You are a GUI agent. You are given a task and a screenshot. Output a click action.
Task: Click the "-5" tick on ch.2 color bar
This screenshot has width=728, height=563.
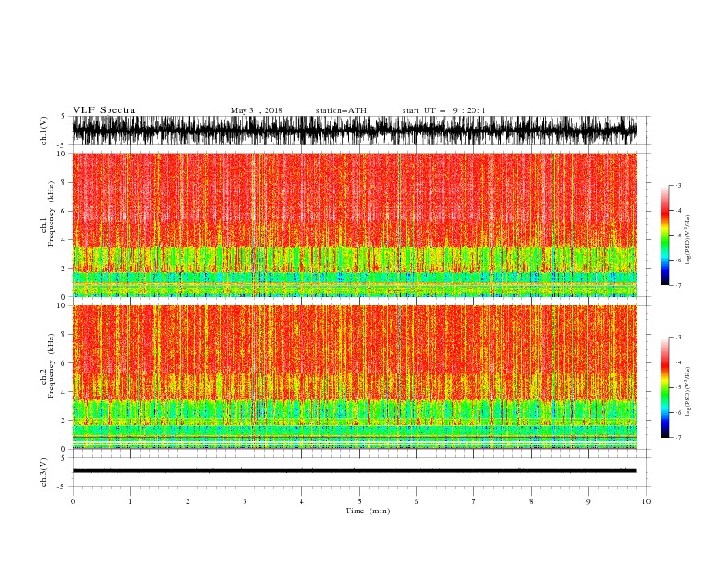tap(677, 387)
